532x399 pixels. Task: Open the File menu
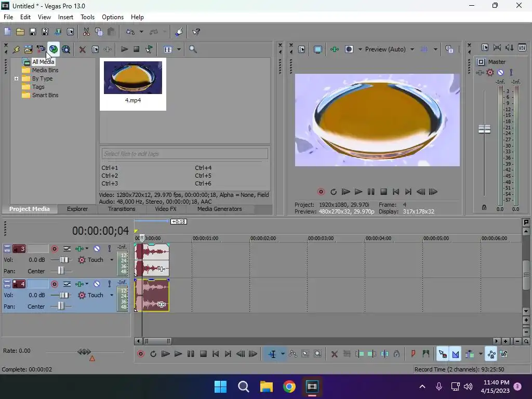8,17
